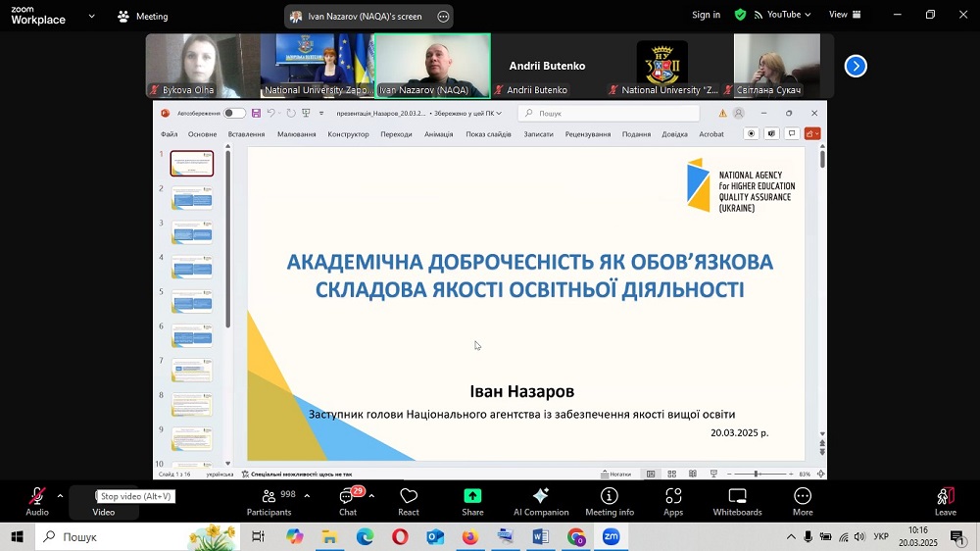This screenshot has height=551, width=980.
Task: Toggle the PowerPoint AutoSave switch
Action: [234, 114]
